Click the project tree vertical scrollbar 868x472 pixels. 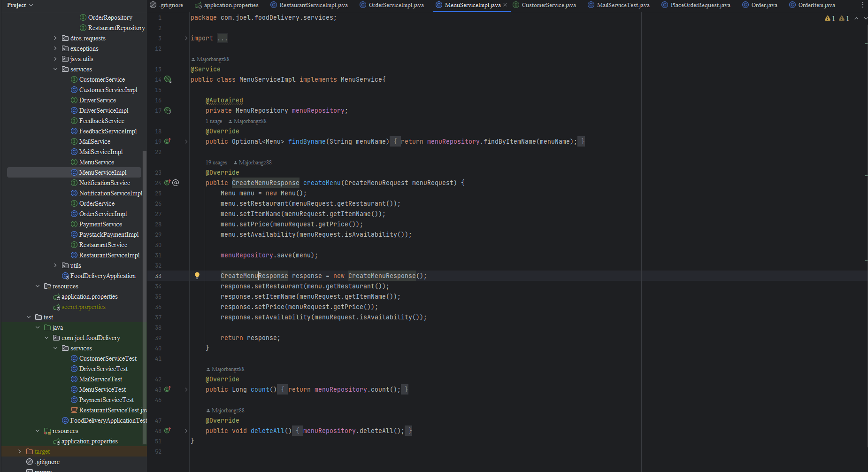[x=145, y=235]
